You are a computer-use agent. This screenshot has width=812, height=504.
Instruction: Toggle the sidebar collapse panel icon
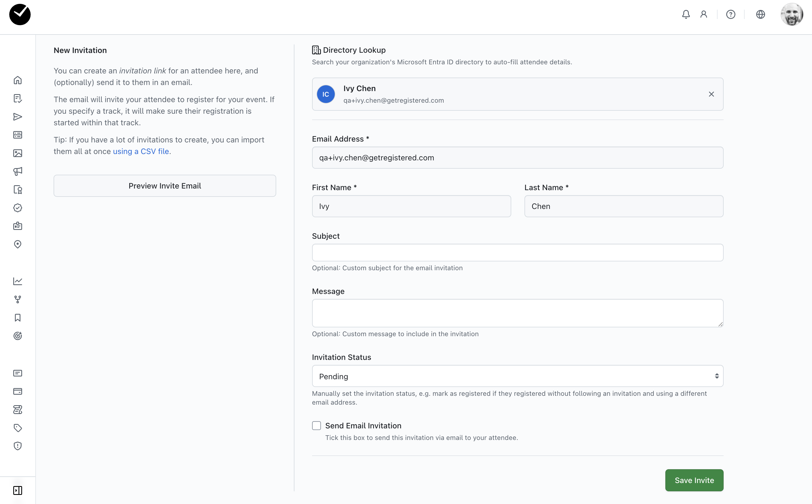tap(18, 490)
